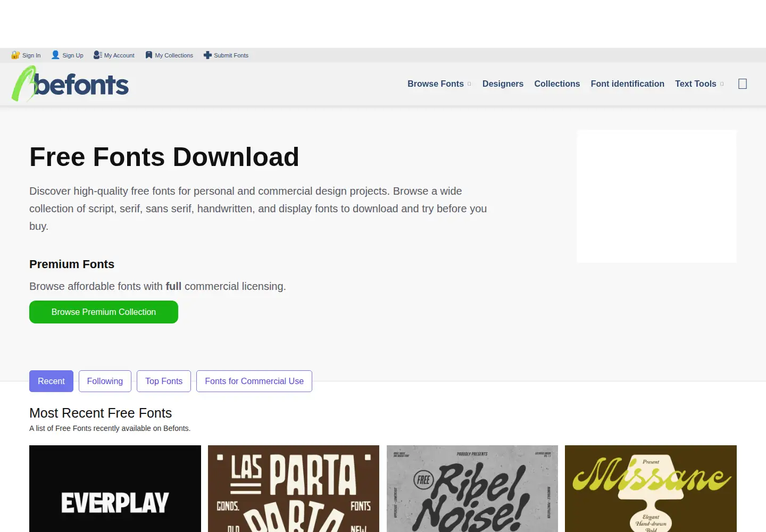The height and width of the screenshot is (532, 766).
Task: Open the Collections menu item
Action: point(557,84)
